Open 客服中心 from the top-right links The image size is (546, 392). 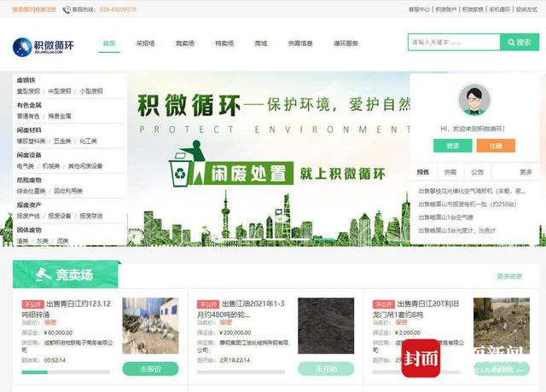(419, 9)
